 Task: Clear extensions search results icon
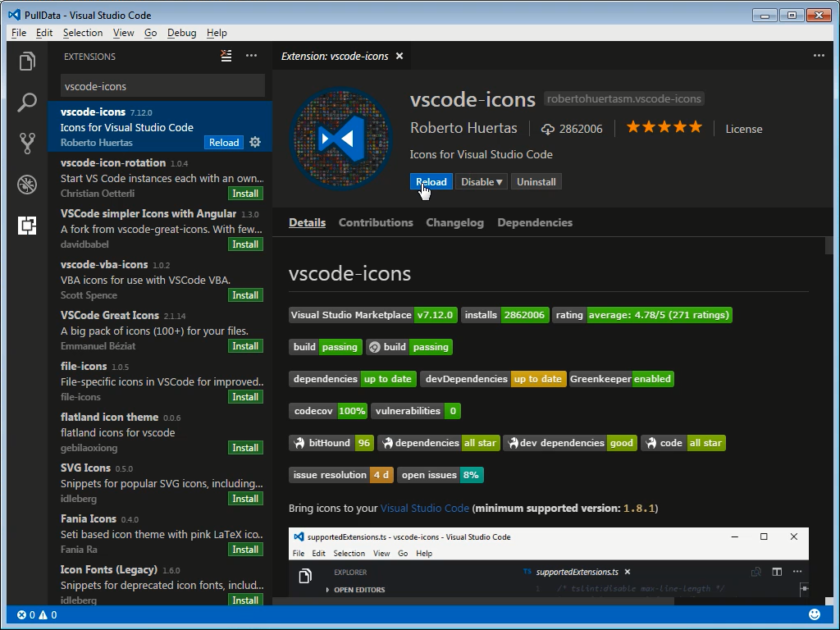click(226, 56)
